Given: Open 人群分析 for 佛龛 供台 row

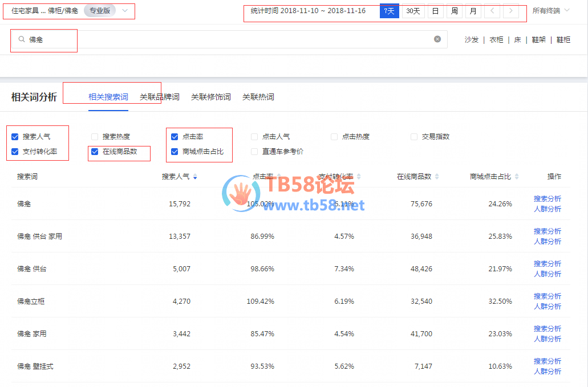Looking at the screenshot, I should point(548,274).
